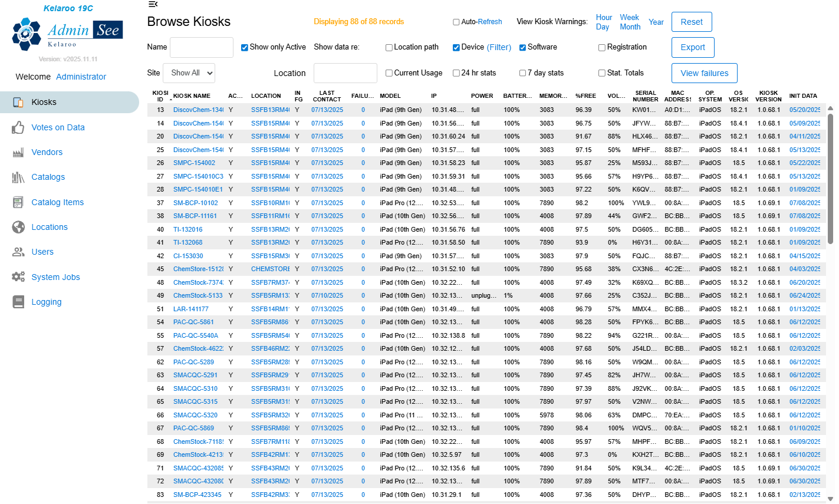839x504 pixels.
Task: Enable the Location path checkbox
Action: pyautogui.click(x=389, y=48)
